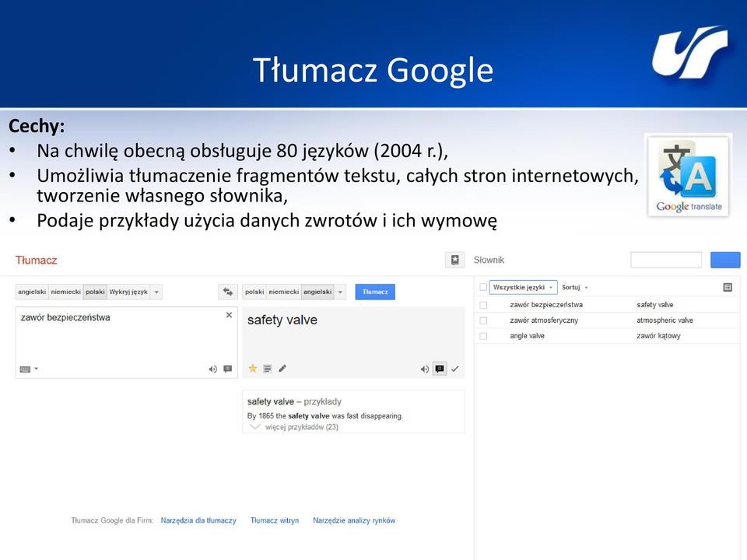The image size is (747, 560).
Task: Click dictionary entry zawór atmosferyczny
Action: coord(544,320)
